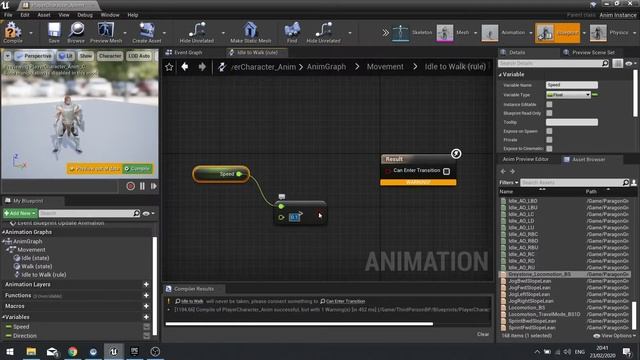
Task: Click first Hide Unrelated icon beside Create Asset
Action: [197, 31]
